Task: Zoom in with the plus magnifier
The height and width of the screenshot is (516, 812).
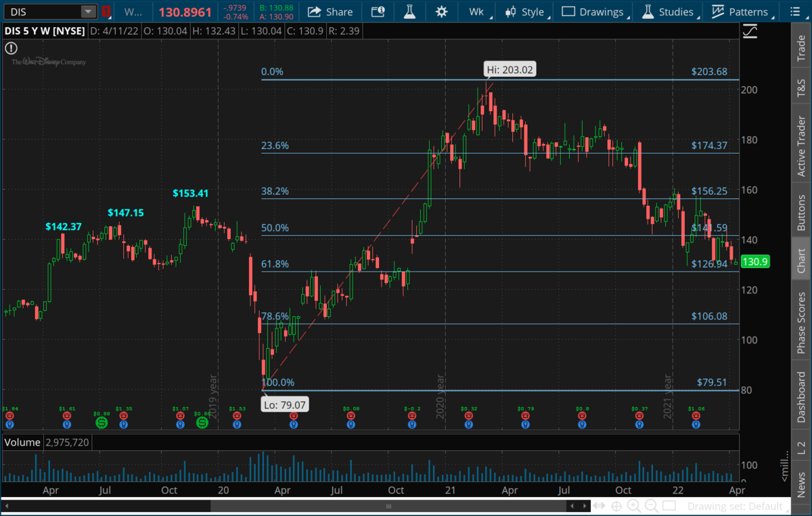Action: 634,506
